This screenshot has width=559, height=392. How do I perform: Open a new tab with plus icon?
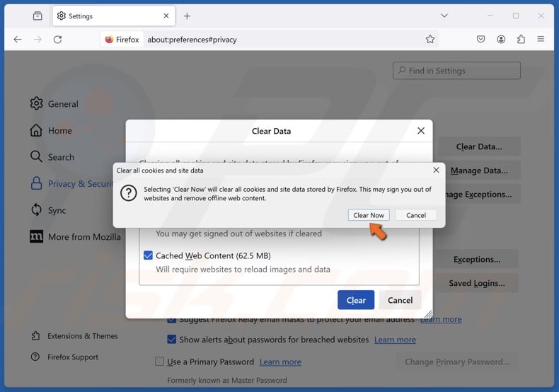tap(187, 16)
